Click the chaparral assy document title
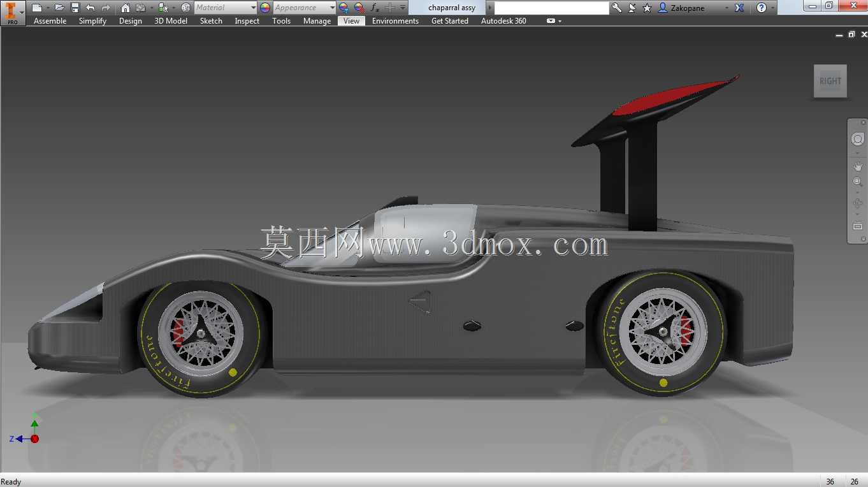868x487 pixels. 452,8
